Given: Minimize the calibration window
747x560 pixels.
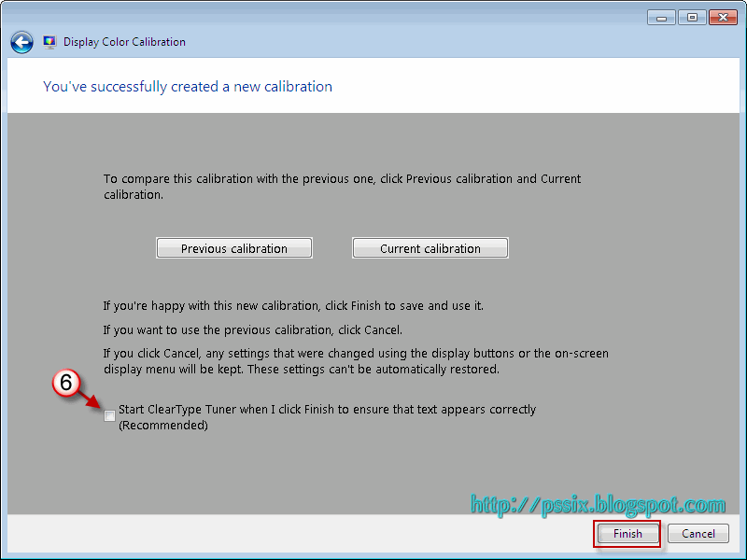Looking at the screenshot, I should pyautogui.click(x=661, y=18).
